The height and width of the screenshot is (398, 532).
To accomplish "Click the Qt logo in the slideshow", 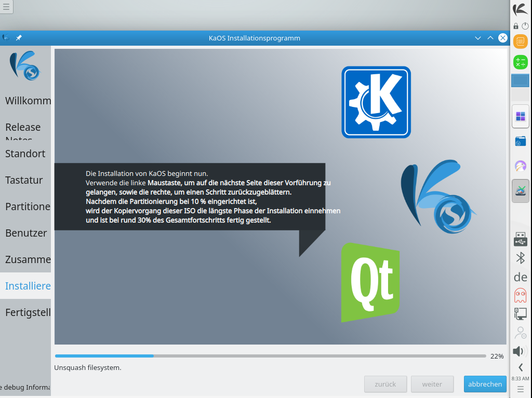I will [370, 282].
